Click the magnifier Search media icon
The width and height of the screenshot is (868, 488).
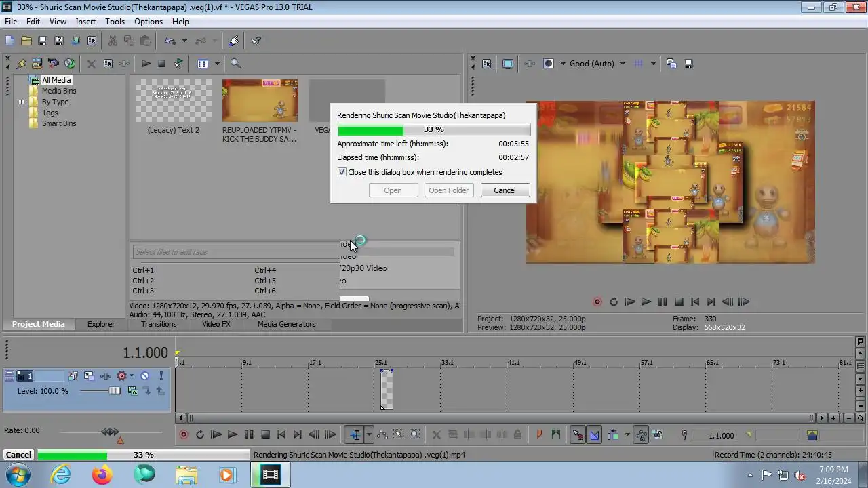click(235, 64)
